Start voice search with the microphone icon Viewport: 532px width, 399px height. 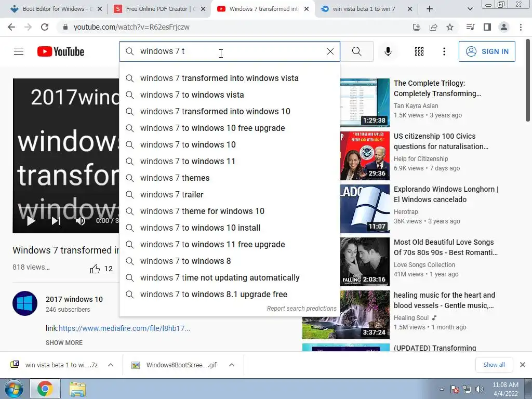coord(388,51)
